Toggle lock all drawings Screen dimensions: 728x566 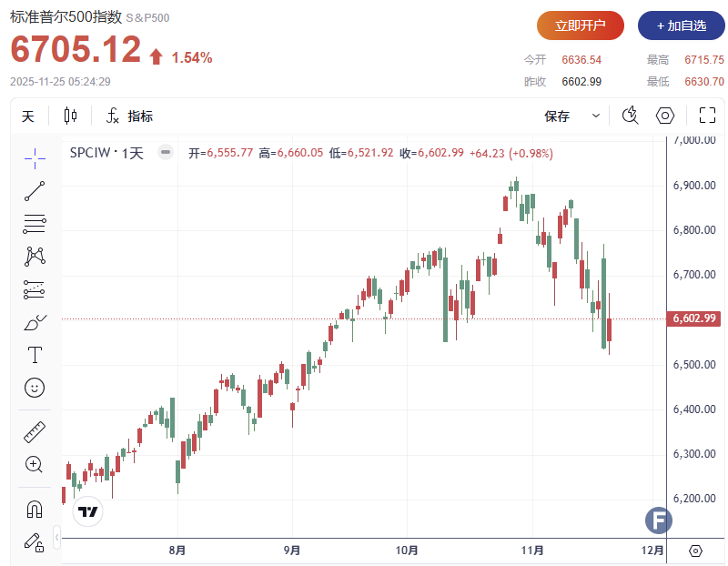pos(35,542)
